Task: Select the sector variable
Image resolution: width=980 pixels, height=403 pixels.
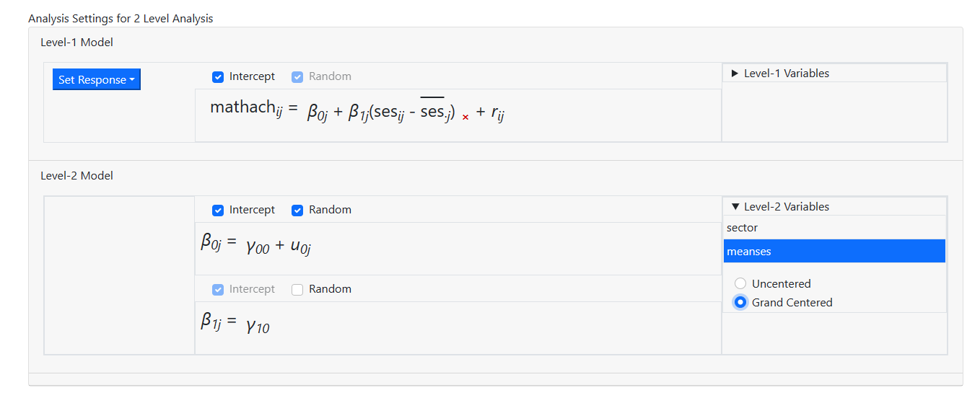Action: click(x=743, y=228)
